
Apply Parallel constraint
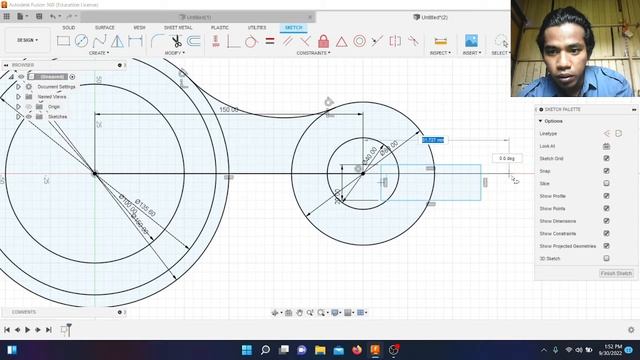click(288, 41)
